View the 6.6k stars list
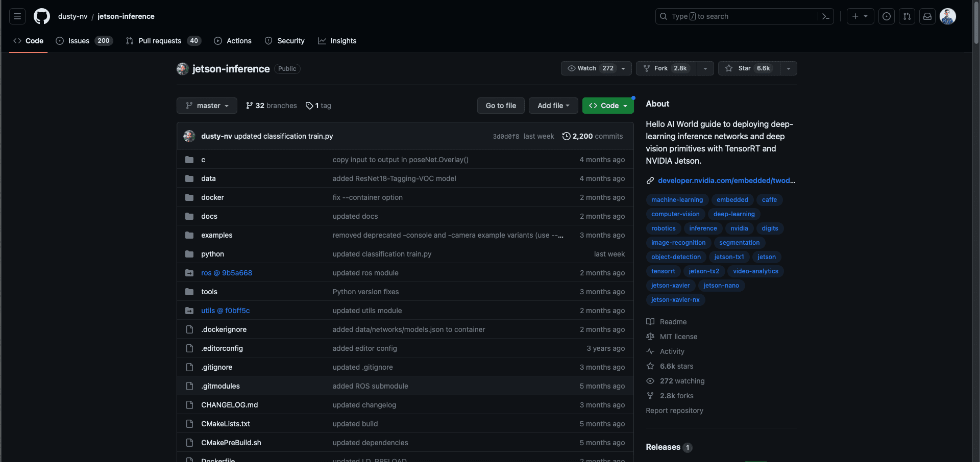Viewport: 980px width, 462px height. coord(670,366)
